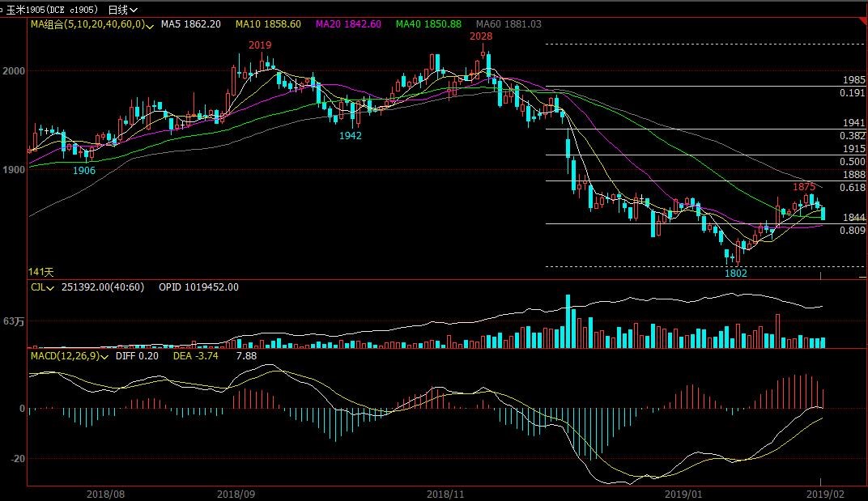
Task: Select the 0.382 Fibonacci level label
Action: click(x=853, y=136)
